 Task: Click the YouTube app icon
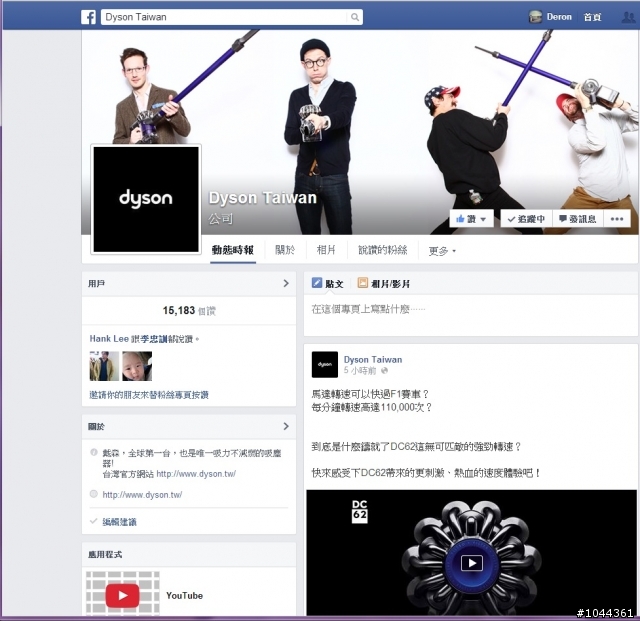(x=122, y=594)
